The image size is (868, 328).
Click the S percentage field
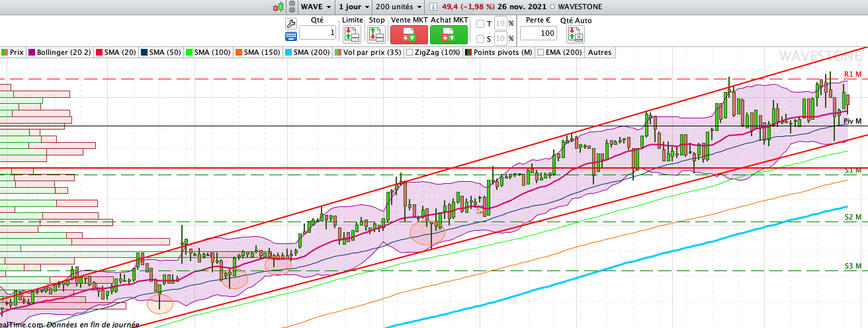click(501, 39)
